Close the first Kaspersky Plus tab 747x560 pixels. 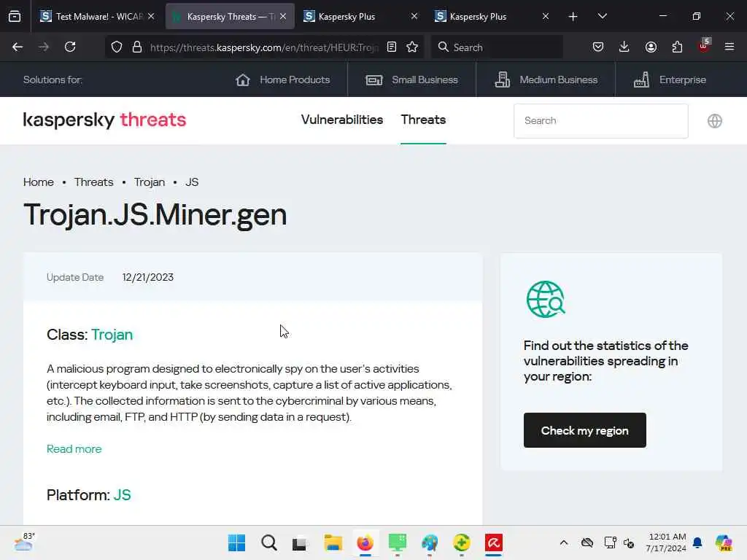(414, 16)
